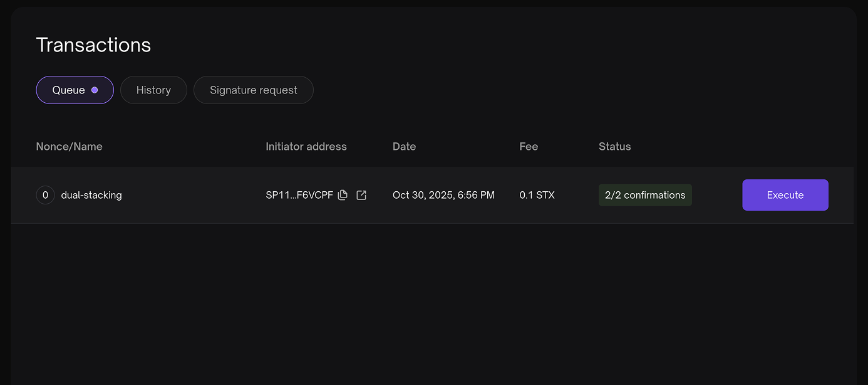Copy the initiator address SP11...F6VCPF

(x=343, y=195)
